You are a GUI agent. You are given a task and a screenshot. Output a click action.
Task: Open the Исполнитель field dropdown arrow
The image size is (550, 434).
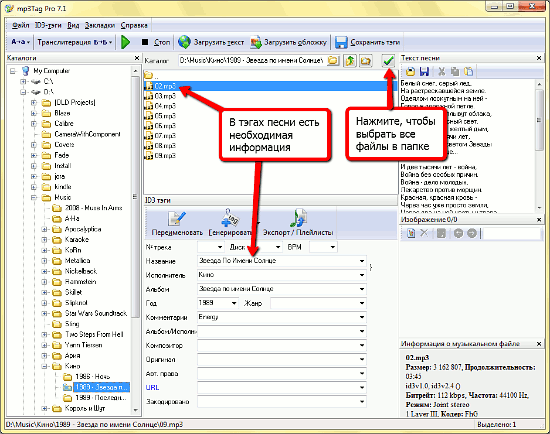pos(362,275)
